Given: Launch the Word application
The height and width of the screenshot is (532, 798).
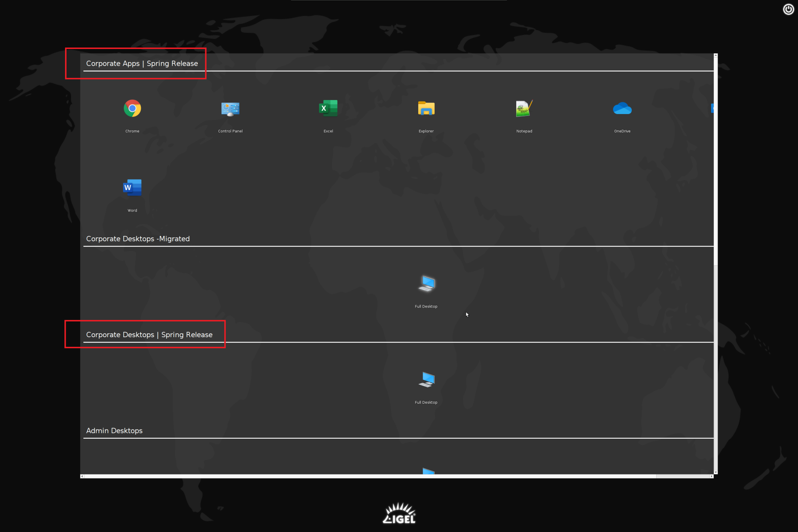Looking at the screenshot, I should coord(132,188).
